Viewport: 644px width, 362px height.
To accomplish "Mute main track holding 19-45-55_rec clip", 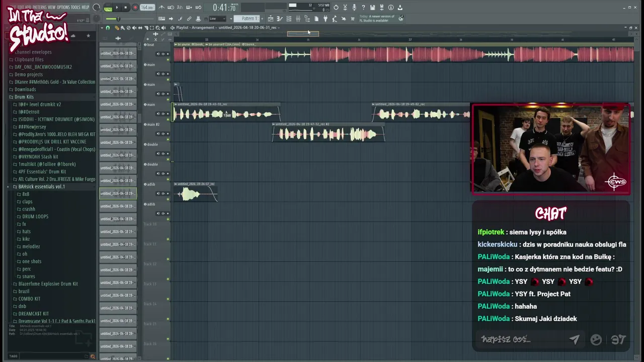I will click(x=168, y=119).
